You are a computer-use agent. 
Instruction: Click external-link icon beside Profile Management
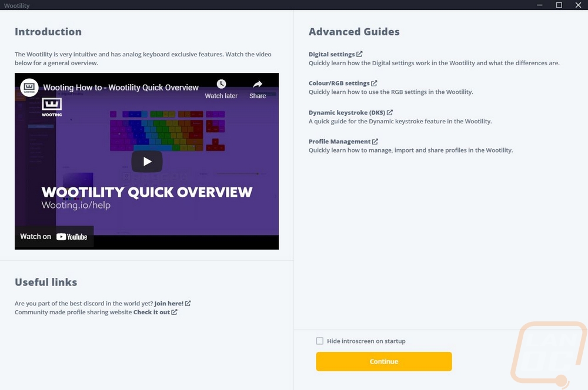pos(375,141)
